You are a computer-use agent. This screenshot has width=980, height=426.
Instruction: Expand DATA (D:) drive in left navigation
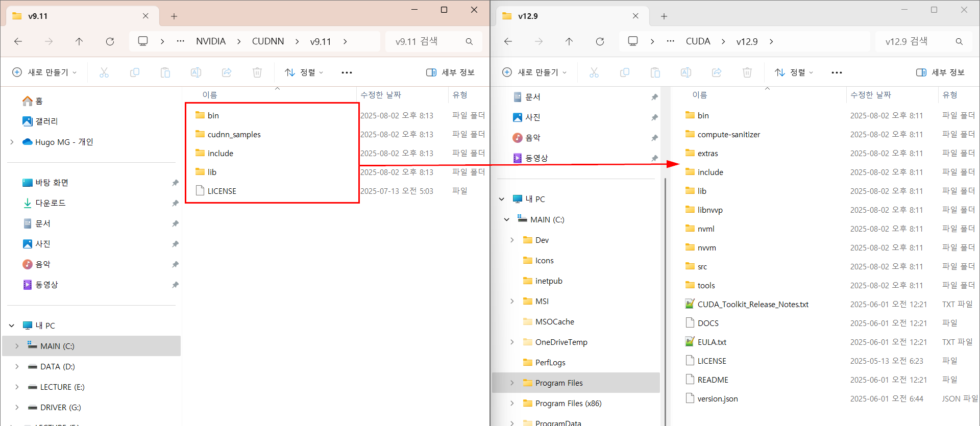[17, 366]
